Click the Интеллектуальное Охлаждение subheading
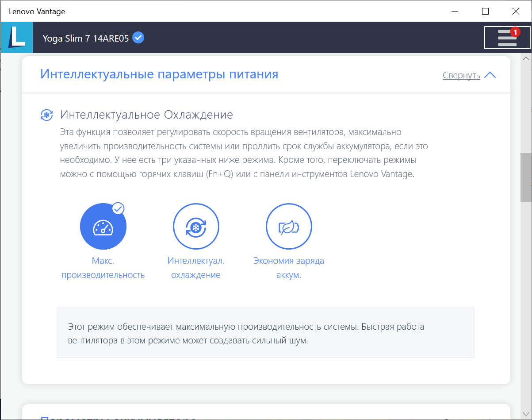Screen dimensions: 532x420 pos(146,115)
